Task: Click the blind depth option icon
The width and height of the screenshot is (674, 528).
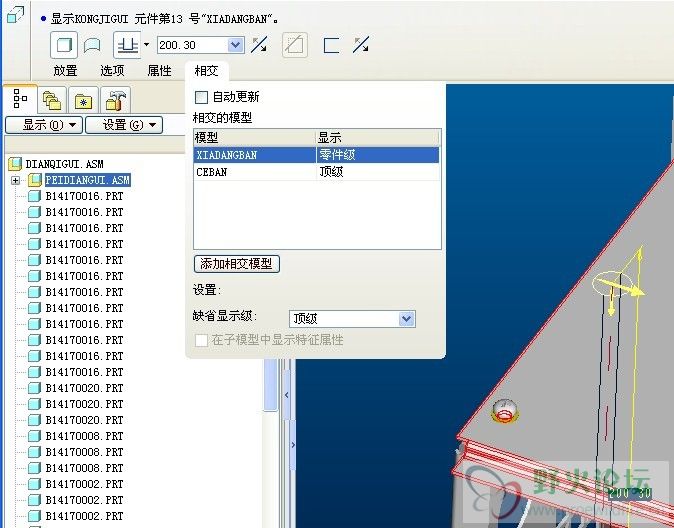Action: [x=127, y=45]
